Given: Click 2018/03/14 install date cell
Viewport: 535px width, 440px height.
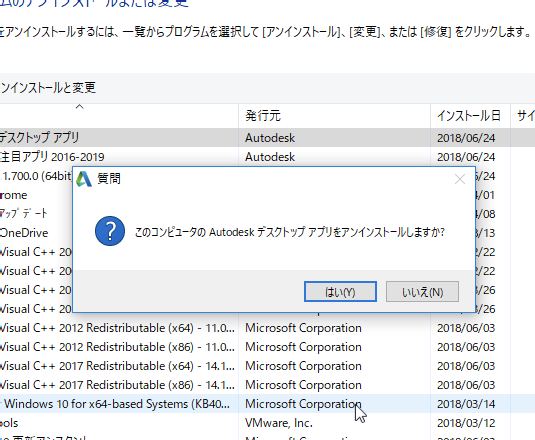Looking at the screenshot, I should [466, 404].
